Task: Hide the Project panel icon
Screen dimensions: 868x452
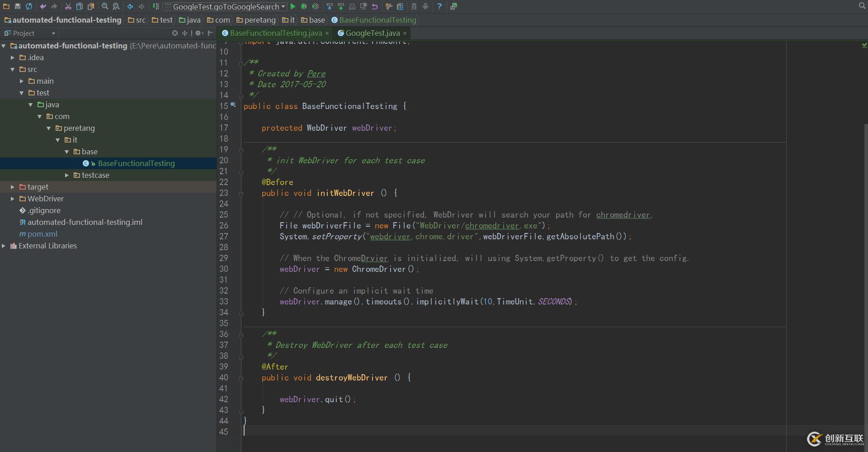Action: [211, 33]
